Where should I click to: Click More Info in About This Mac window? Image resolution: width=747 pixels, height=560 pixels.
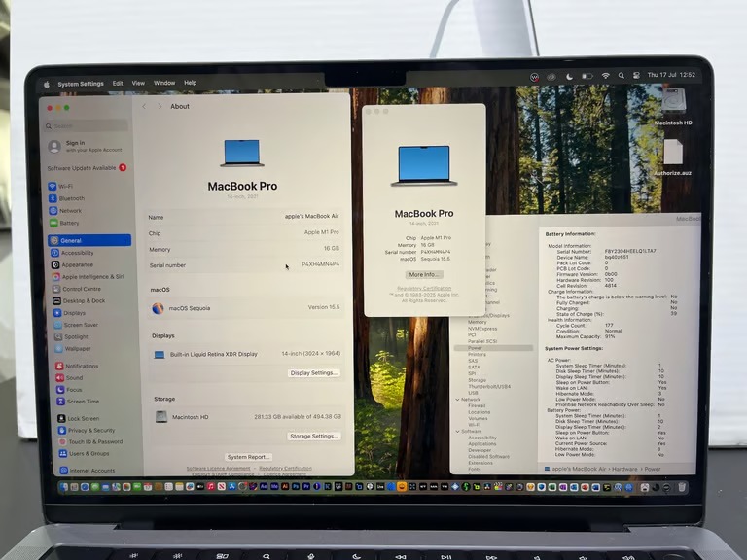tap(424, 275)
